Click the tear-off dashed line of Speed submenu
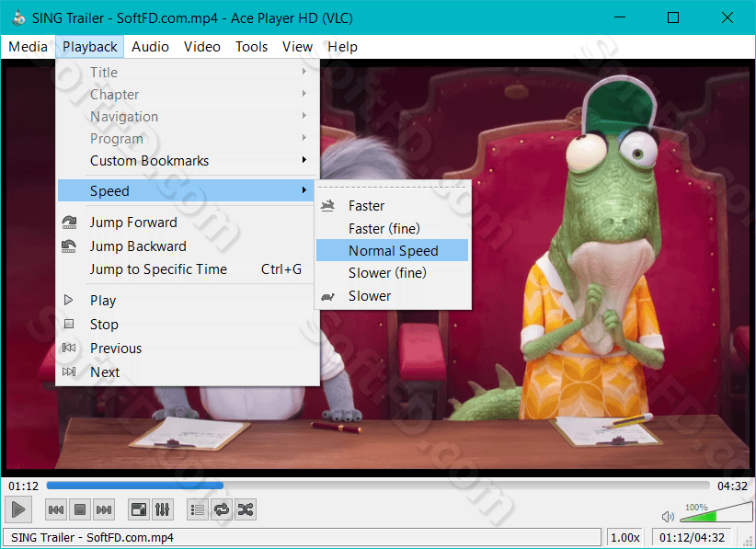The image size is (756, 549). pos(392,187)
